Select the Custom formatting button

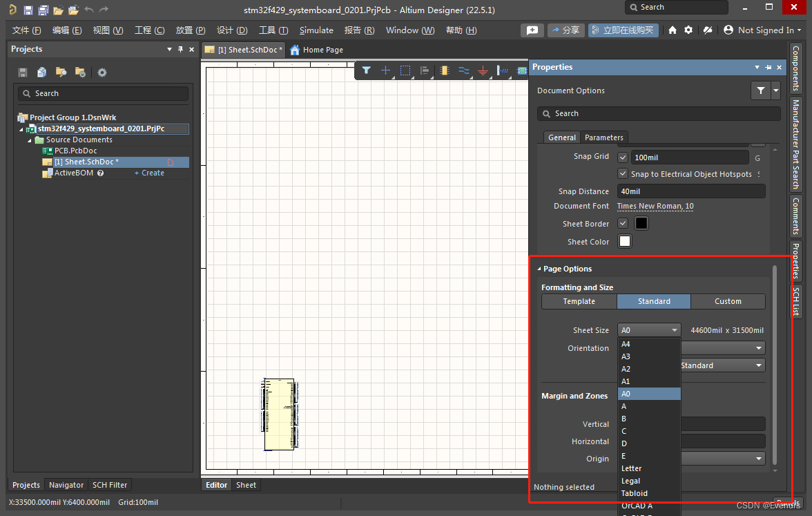tap(728, 301)
